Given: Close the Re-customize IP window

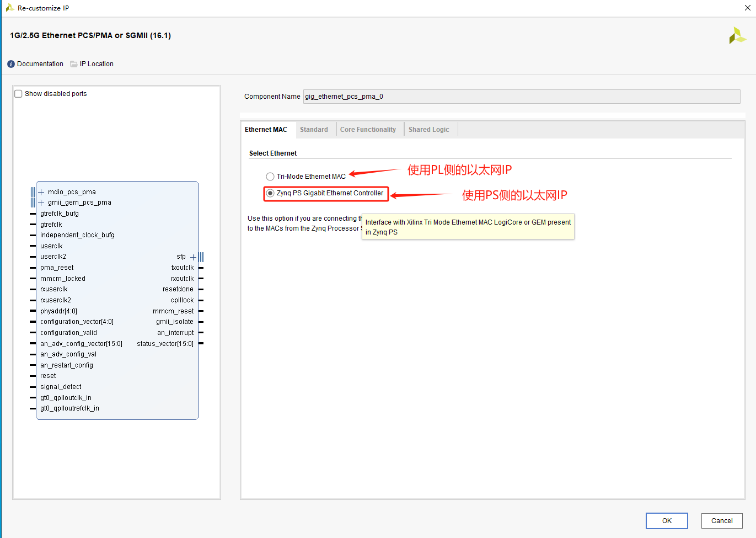Looking at the screenshot, I should click(x=748, y=8).
